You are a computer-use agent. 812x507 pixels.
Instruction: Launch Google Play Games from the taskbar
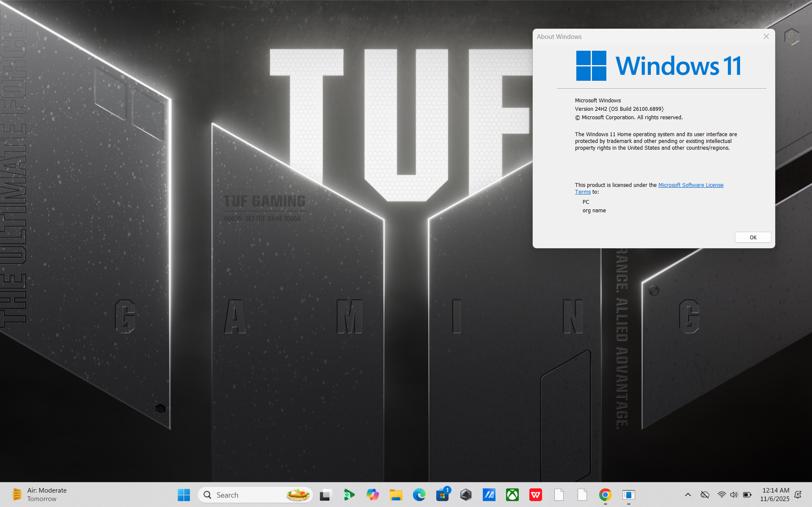349,495
